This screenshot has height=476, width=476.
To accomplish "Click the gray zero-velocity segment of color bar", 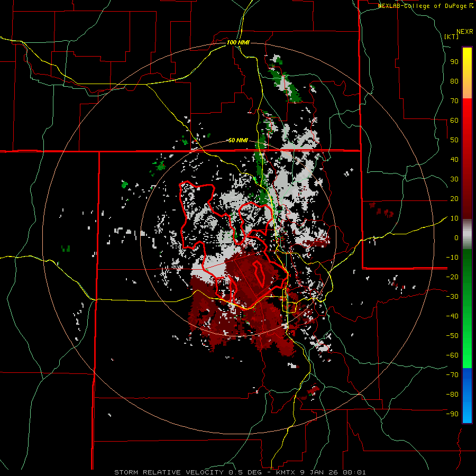I will [467, 234].
